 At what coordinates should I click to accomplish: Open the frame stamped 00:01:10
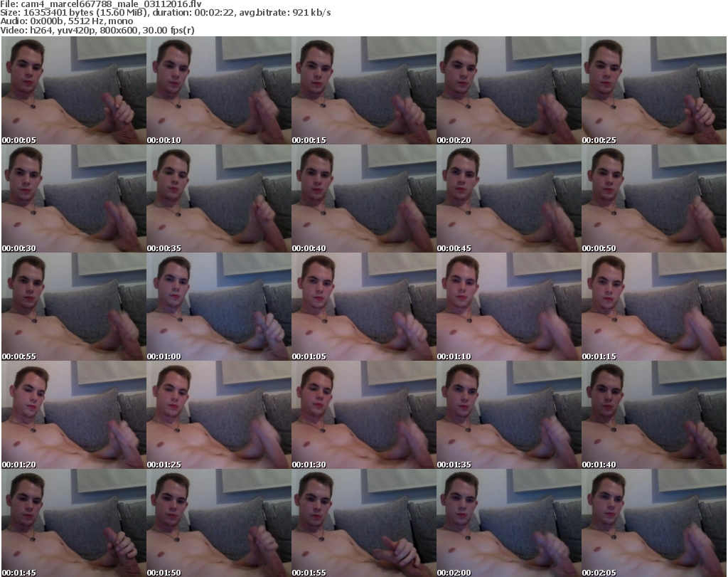click(509, 307)
